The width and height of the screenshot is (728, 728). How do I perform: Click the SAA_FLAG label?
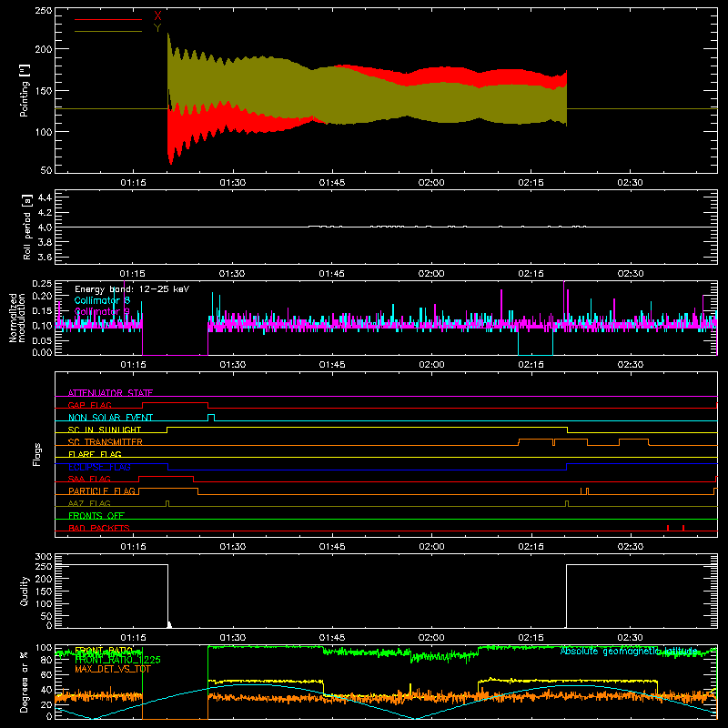coord(89,479)
